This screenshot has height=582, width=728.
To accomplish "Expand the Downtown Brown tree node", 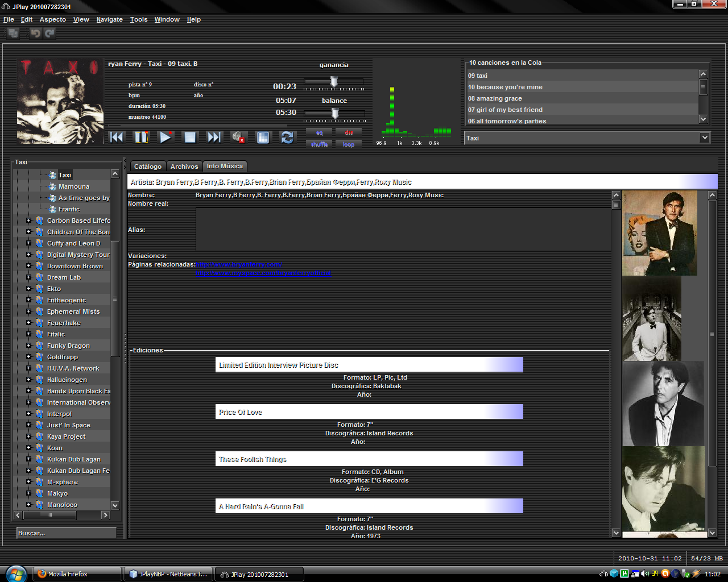I will click(x=28, y=266).
